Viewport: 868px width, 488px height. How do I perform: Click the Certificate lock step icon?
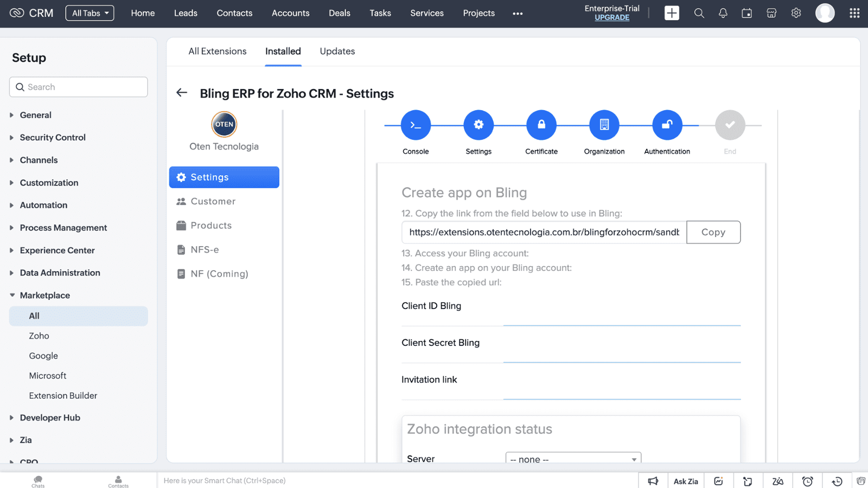(541, 125)
